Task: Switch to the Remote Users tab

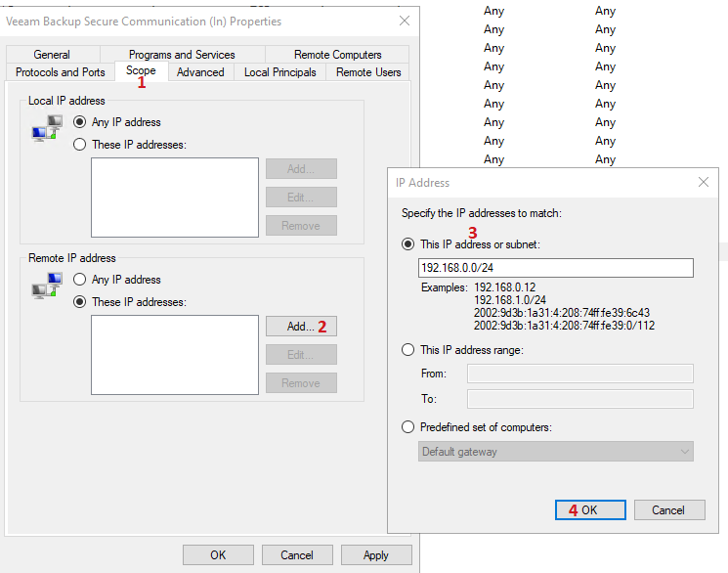Action: tap(368, 72)
